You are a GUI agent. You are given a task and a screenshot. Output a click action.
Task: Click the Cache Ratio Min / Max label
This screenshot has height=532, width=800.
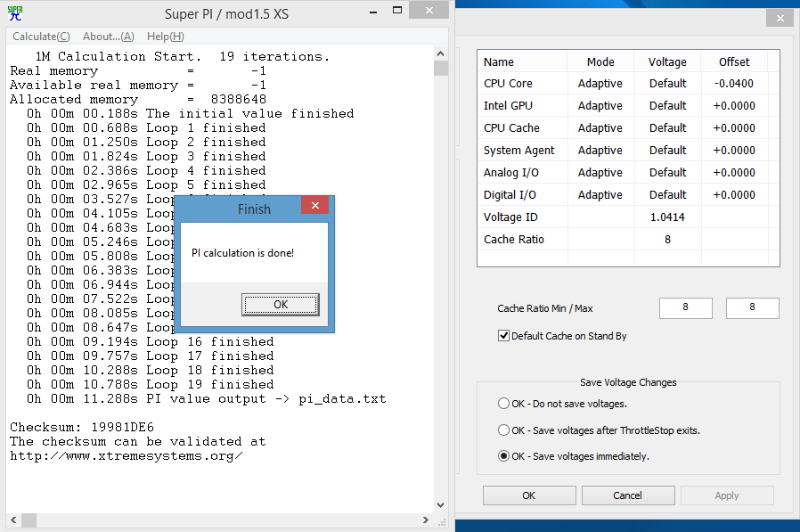[545, 308]
